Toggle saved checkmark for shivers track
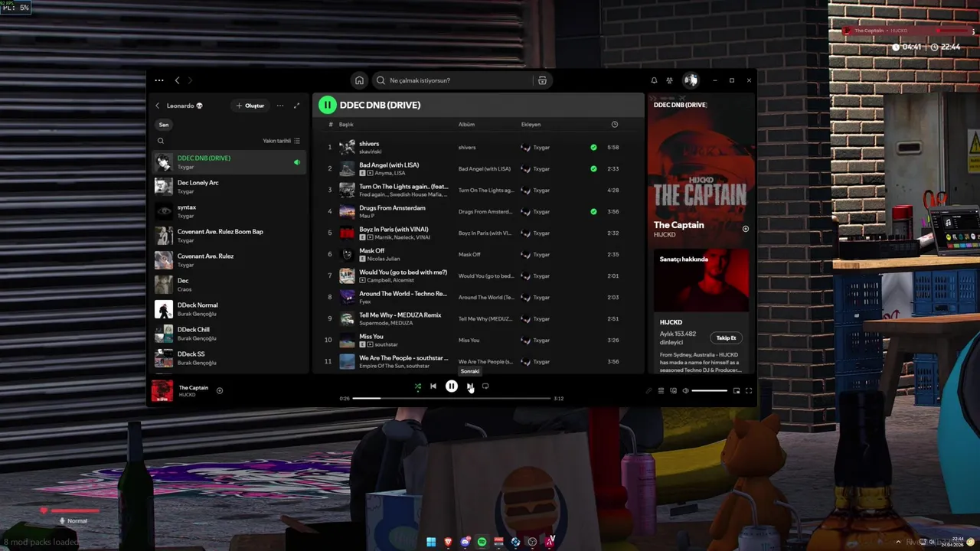This screenshot has width=980, height=551. 593,147
